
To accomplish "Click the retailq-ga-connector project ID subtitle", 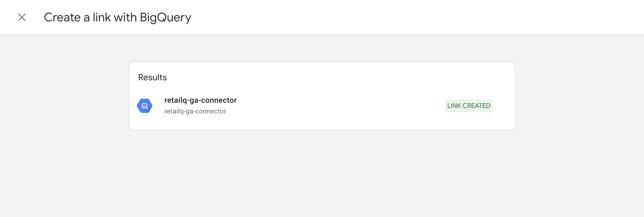I will 195,111.
